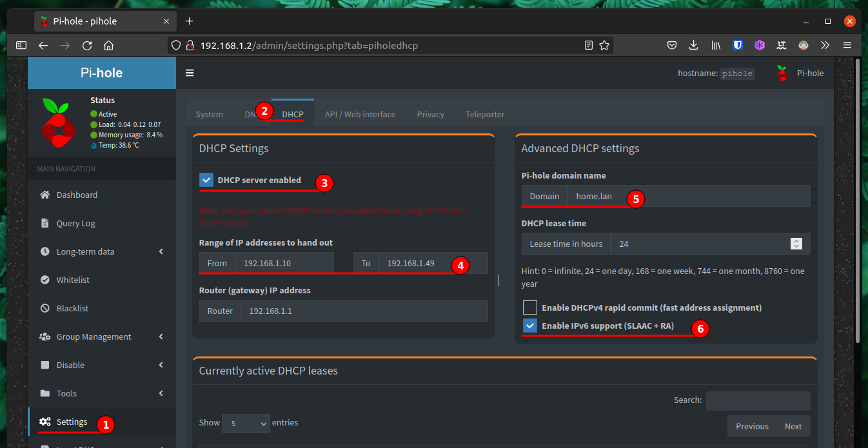Click the Next pagination button

(x=793, y=426)
